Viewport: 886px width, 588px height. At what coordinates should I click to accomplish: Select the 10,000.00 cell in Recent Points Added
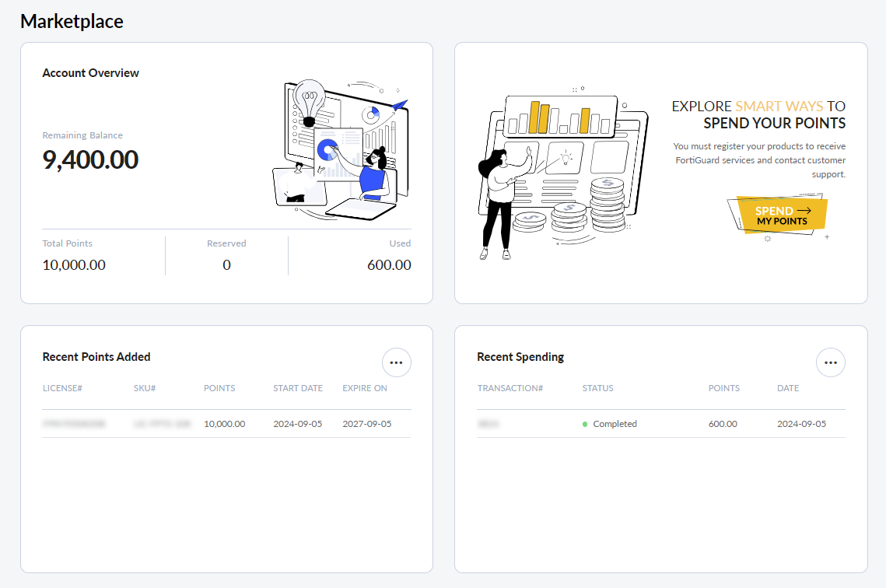point(224,424)
